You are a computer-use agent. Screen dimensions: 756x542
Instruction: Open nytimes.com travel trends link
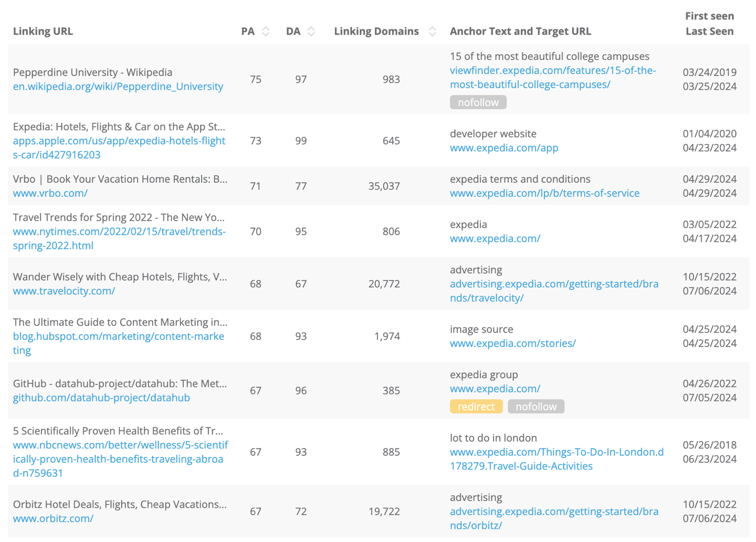120,238
